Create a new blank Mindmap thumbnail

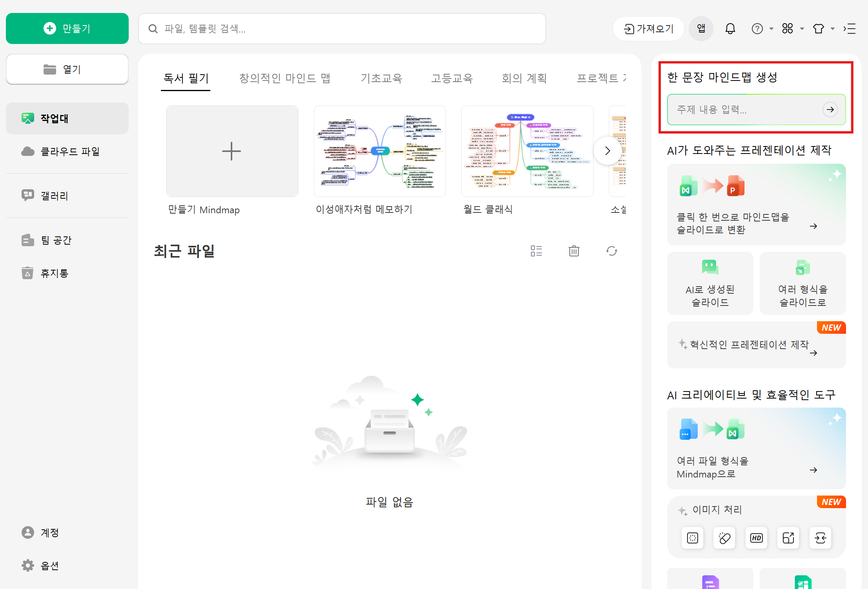click(x=232, y=151)
